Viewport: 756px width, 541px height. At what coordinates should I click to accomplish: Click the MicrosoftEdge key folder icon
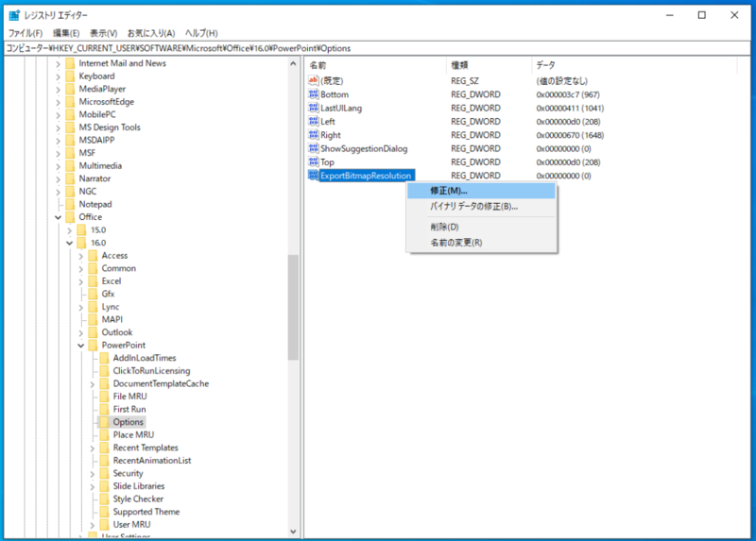(70, 102)
